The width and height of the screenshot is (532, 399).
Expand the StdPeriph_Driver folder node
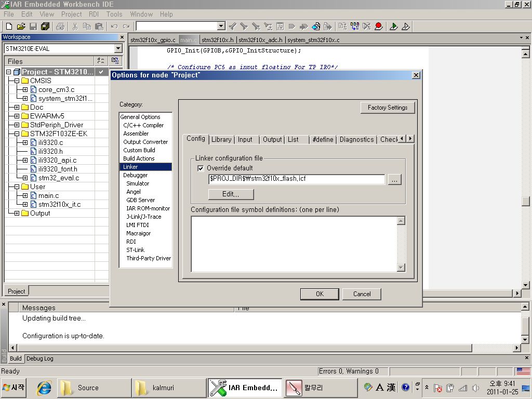tap(17, 125)
